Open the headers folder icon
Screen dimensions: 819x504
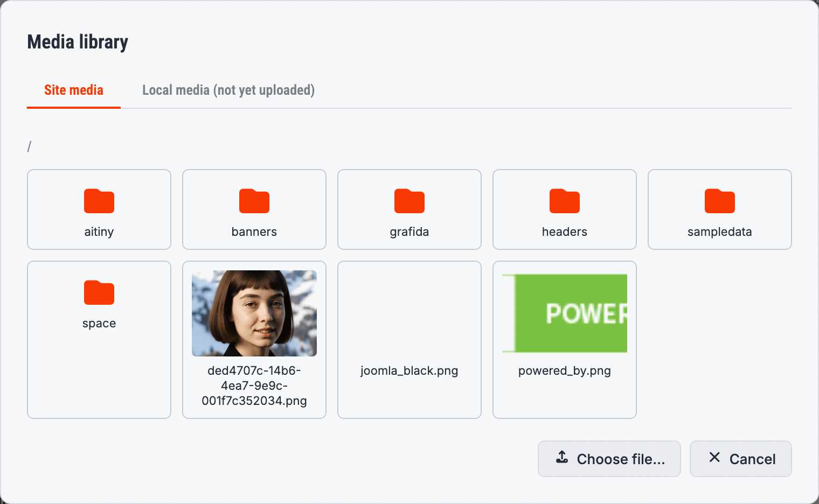565,201
